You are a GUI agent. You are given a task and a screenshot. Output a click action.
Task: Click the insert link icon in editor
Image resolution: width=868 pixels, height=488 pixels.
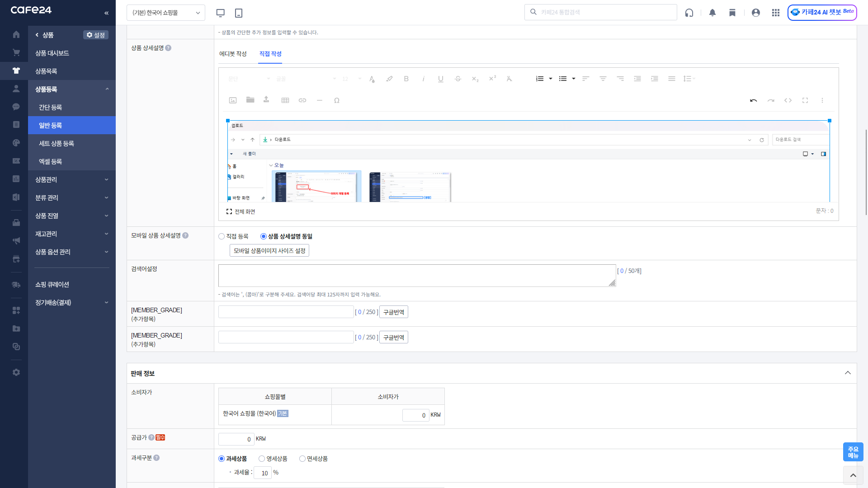[302, 100]
